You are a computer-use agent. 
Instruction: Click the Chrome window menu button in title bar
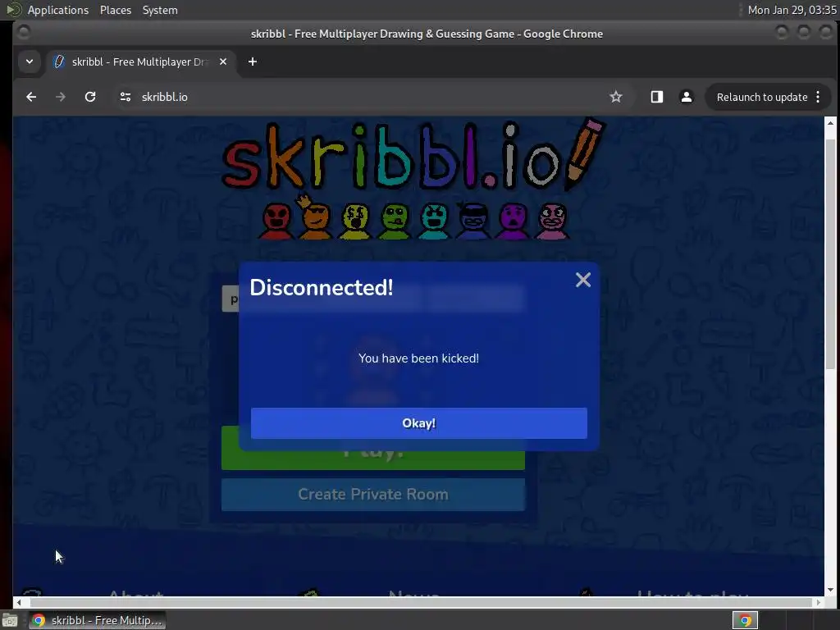(x=24, y=33)
